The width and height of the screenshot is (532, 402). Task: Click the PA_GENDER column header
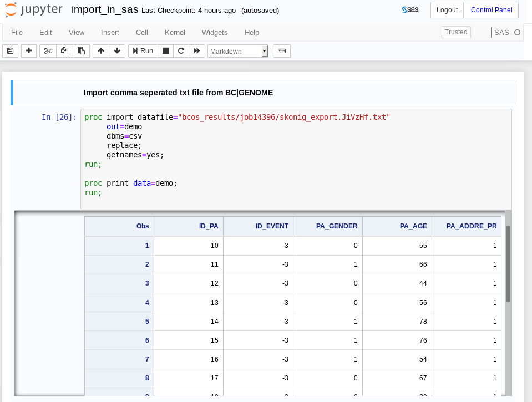coord(328,226)
